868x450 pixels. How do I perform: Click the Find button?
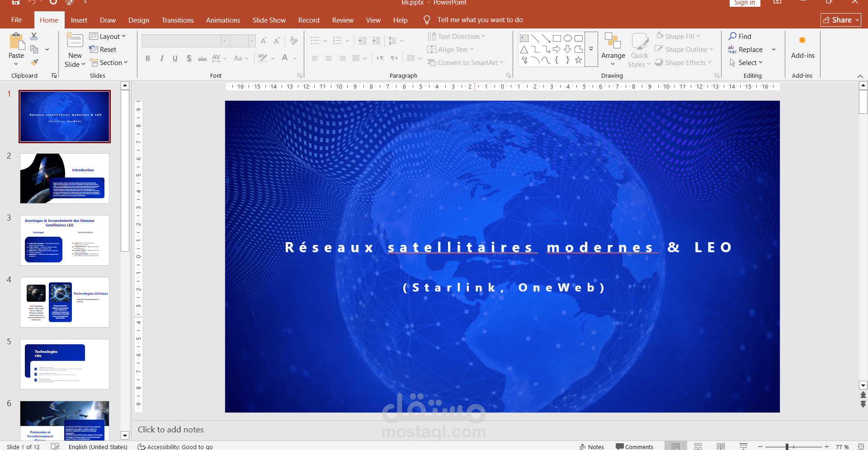tap(740, 36)
